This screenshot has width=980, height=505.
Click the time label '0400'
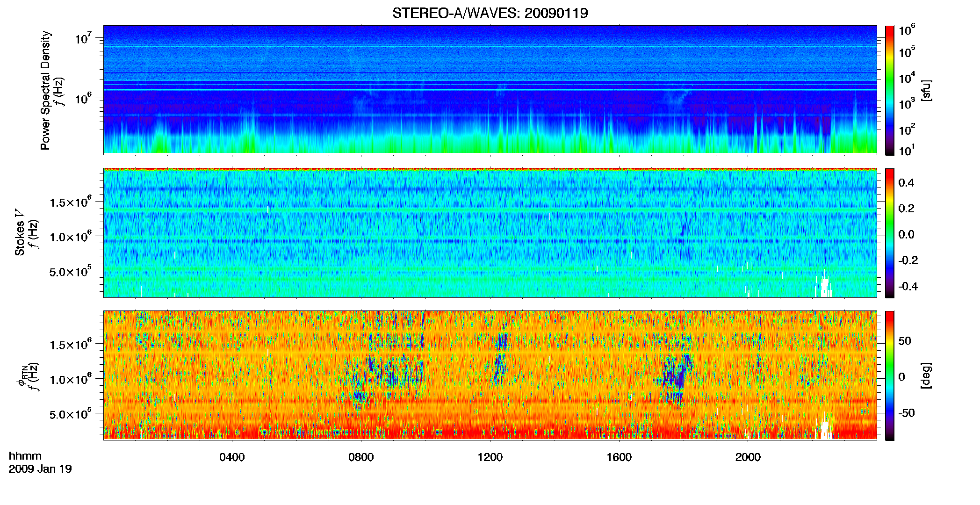pos(232,457)
